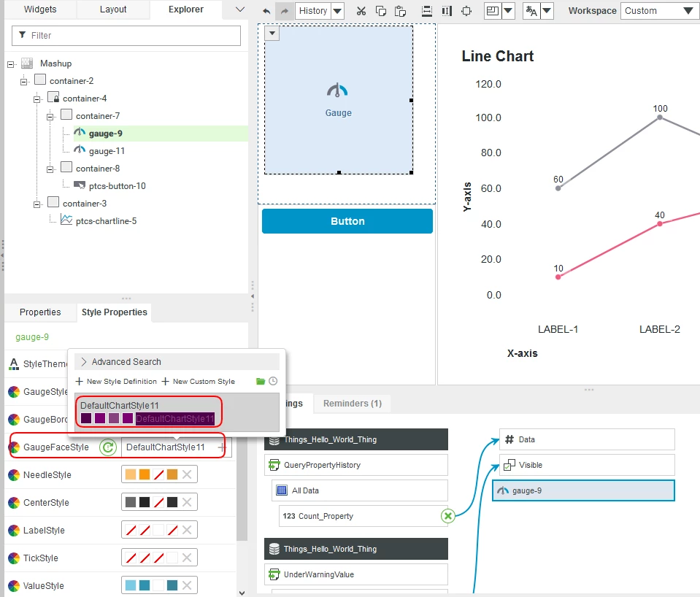Click the copy icon in toolbar
Viewport: 700px width, 597px height.
[381, 11]
